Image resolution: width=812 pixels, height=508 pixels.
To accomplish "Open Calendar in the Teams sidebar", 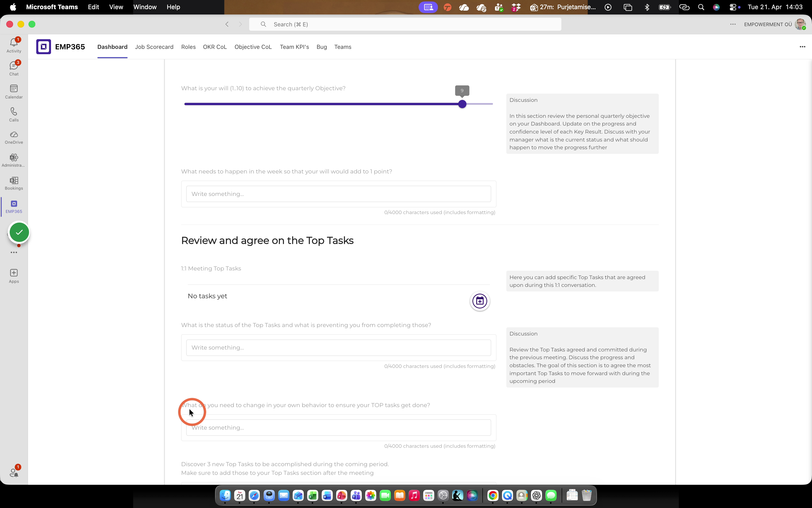I will point(14,91).
